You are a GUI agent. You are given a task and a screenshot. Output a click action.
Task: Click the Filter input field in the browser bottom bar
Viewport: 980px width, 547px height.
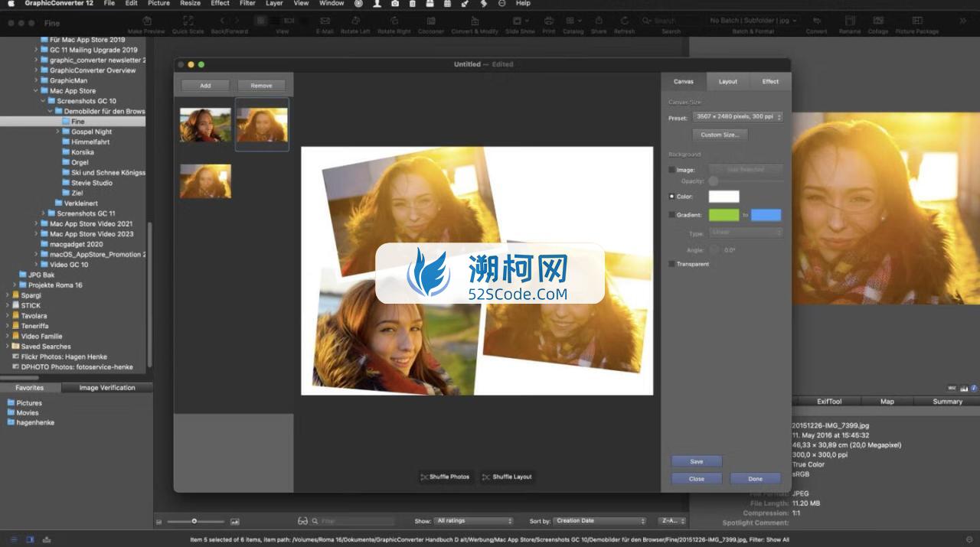pyautogui.click(x=352, y=521)
